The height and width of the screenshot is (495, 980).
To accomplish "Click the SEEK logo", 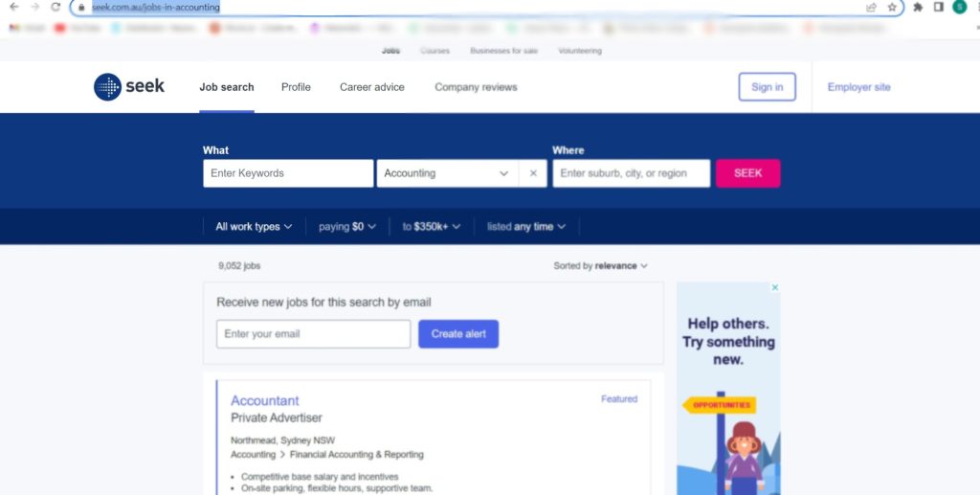I will point(129,87).
